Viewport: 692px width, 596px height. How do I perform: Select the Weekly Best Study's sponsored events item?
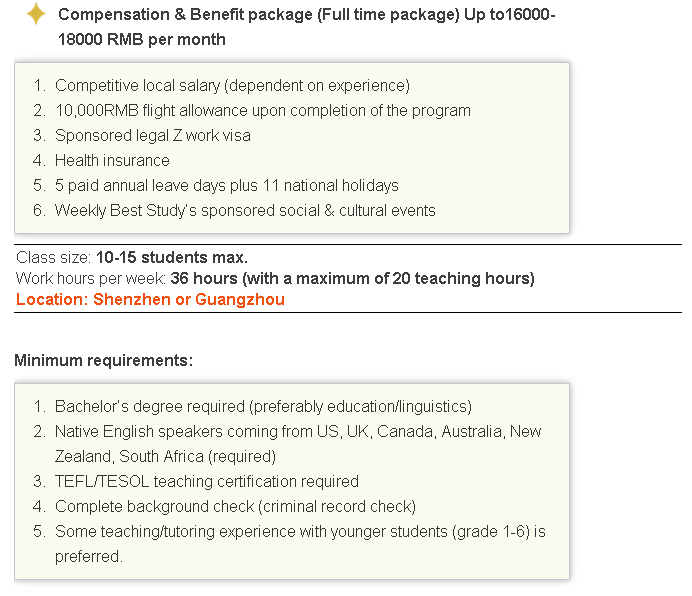pyautogui.click(x=245, y=211)
